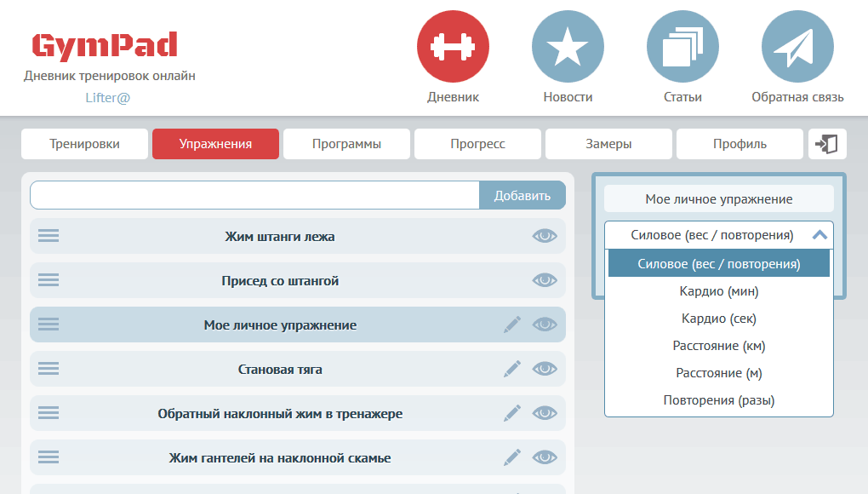This screenshot has height=494, width=868.
Task: Open Обратная связь paper plane icon
Action: [797, 46]
